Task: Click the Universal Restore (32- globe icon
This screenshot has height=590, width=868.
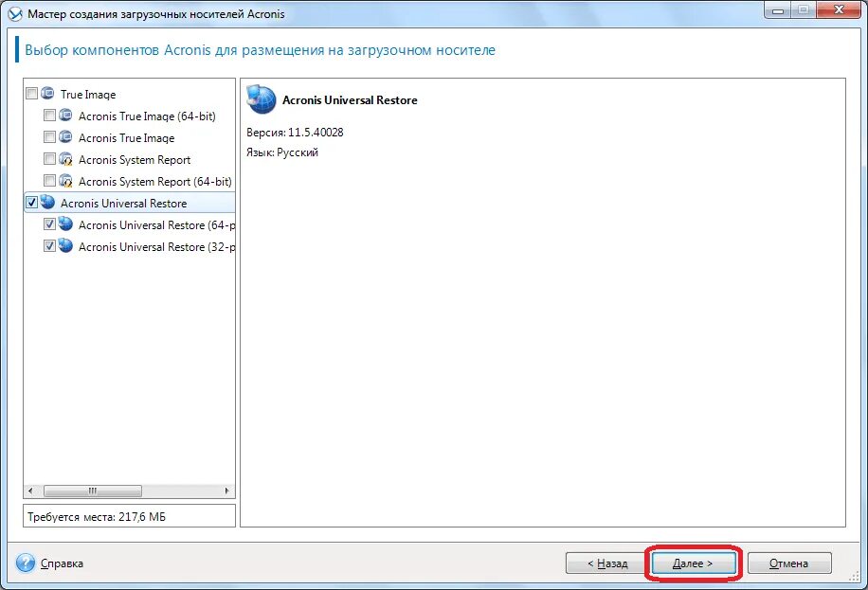Action: click(x=66, y=245)
